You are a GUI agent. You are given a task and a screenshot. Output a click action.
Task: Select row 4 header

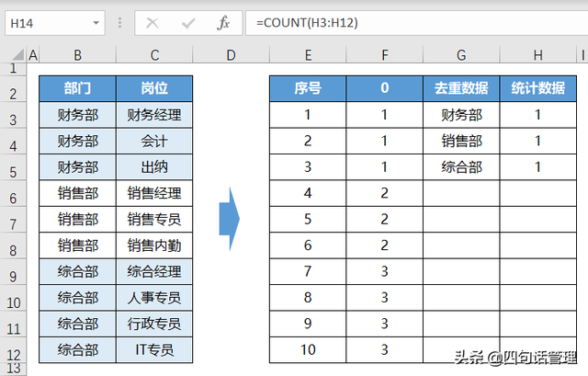(x=13, y=141)
